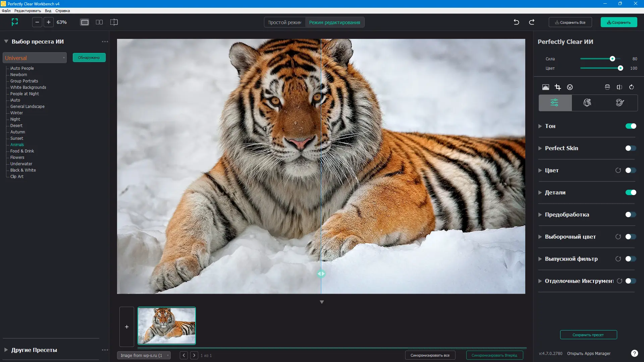Open the palette and brush tab icon
The width and height of the screenshot is (644, 362).
click(620, 103)
